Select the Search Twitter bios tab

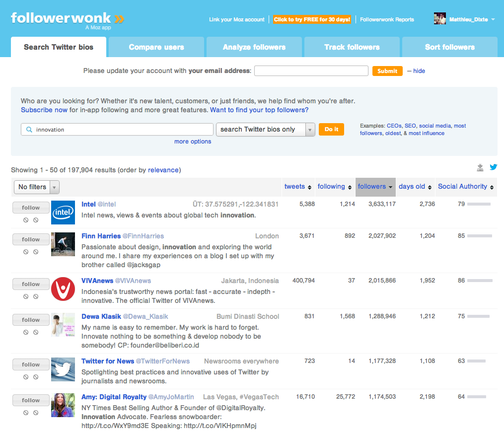pos(59,47)
